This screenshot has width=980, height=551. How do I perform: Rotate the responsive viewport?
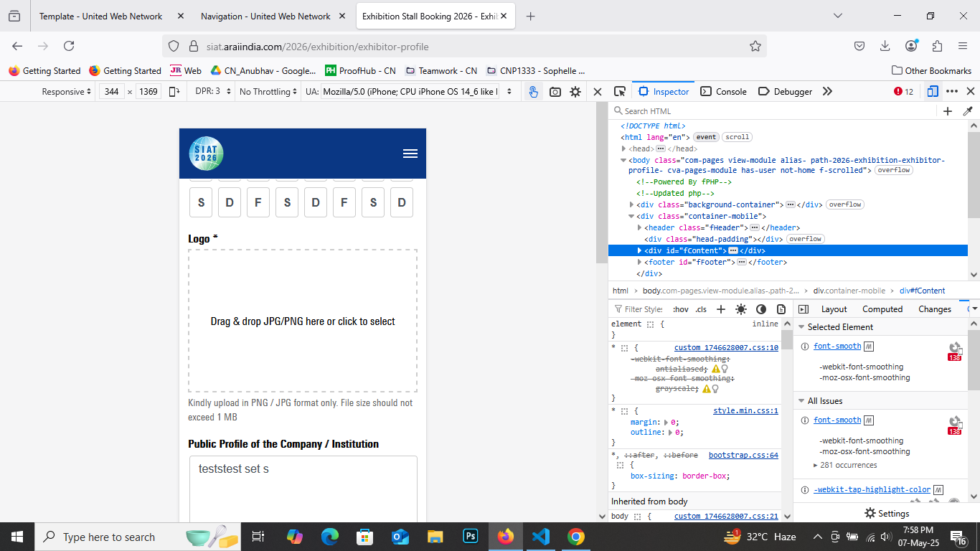pos(174,92)
